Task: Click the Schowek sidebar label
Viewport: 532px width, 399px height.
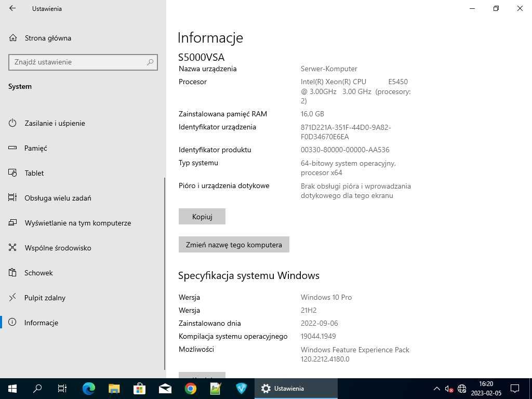Action: tap(38, 273)
